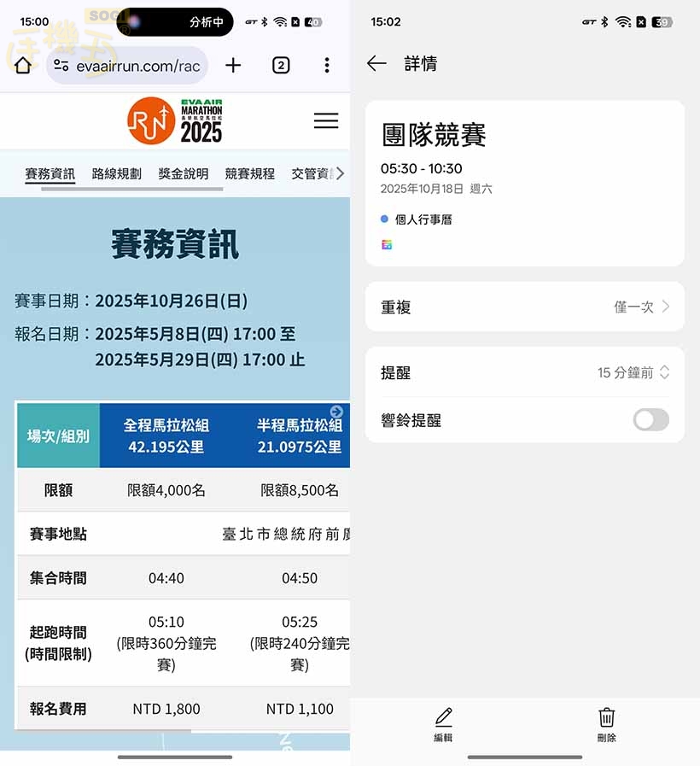Open the 重複 repeat setting row
This screenshot has width=700, height=766.
525,307
